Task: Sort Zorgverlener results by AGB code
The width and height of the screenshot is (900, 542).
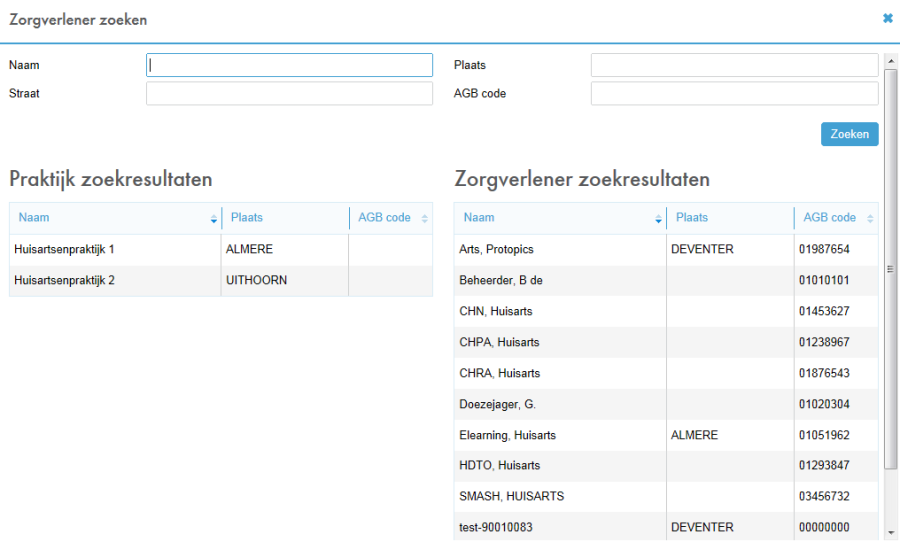Action: [835, 218]
